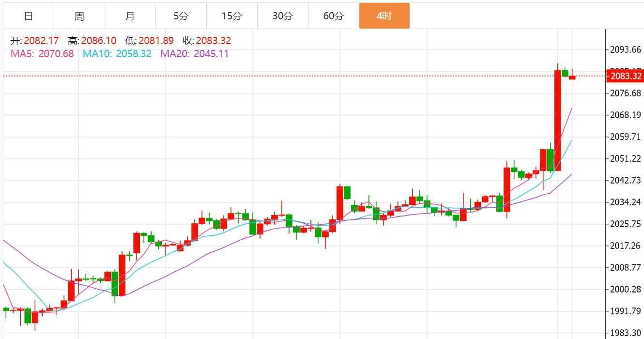Select the 30分 timeframe tab

tap(283, 16)
